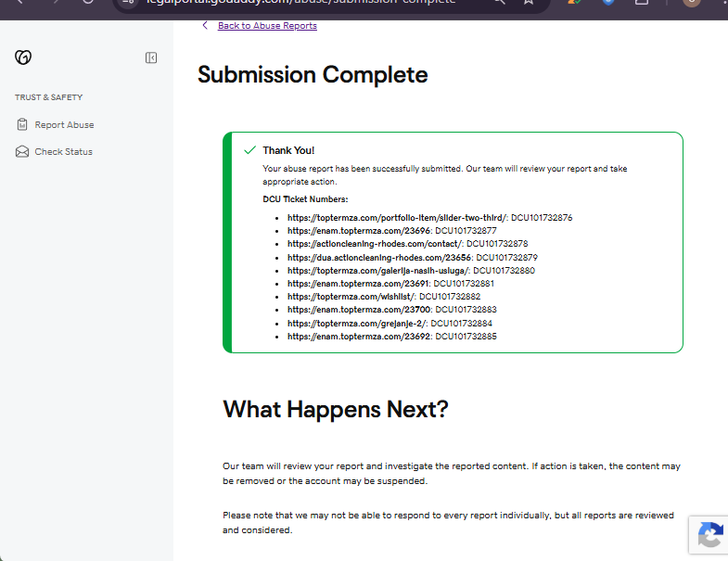Click the envelope icon next to Check Status
This screenshot has width=728, height=561.
[22, 151]
